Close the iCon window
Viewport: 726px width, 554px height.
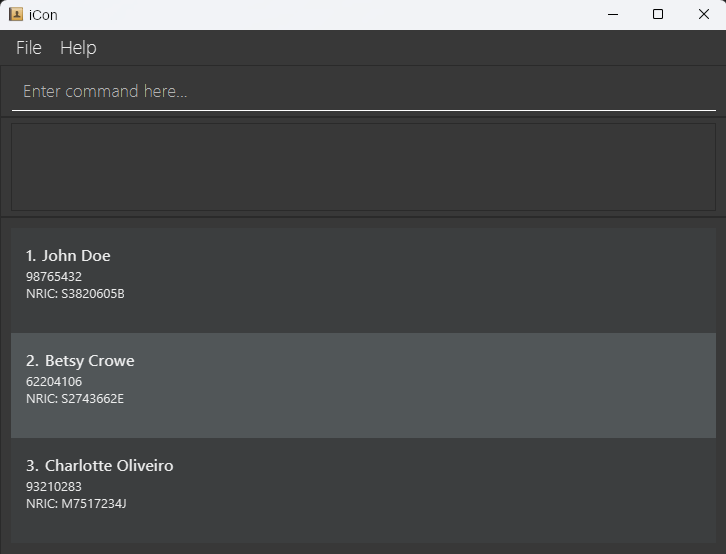click(704, 14)
